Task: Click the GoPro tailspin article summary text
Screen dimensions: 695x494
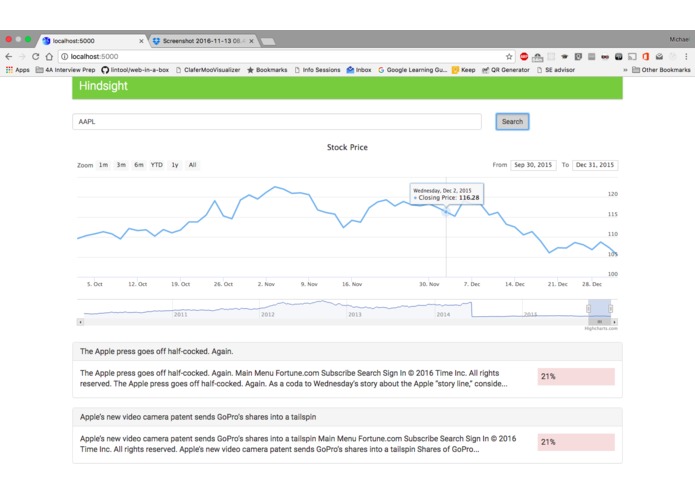Action: point(298,444)
